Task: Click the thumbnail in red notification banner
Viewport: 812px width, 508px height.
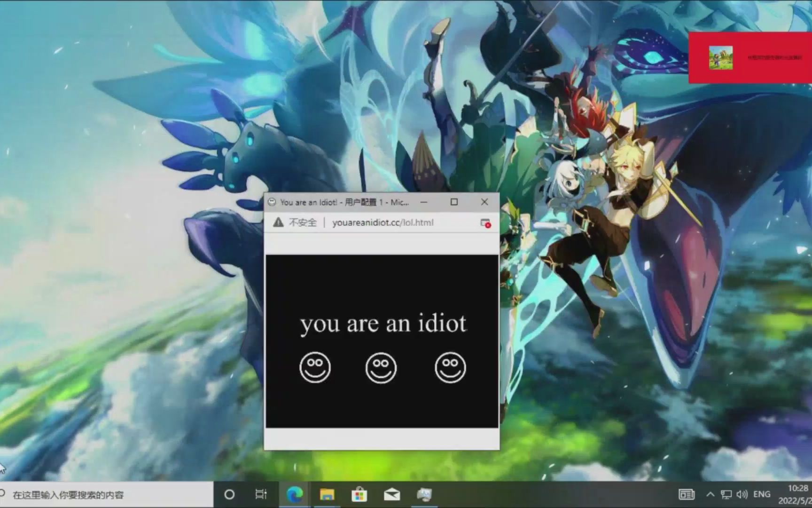Action: tap(721, 58)
